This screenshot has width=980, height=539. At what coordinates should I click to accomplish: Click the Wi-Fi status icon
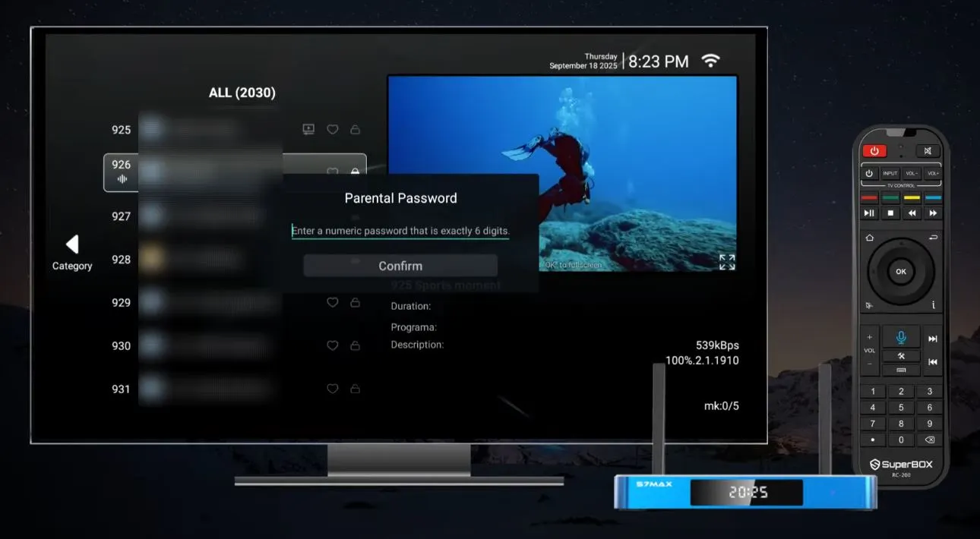(x=710, y=61)
